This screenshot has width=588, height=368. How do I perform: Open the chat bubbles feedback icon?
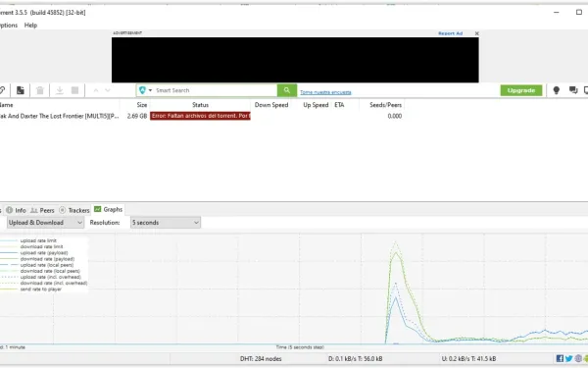click(573, 90)
